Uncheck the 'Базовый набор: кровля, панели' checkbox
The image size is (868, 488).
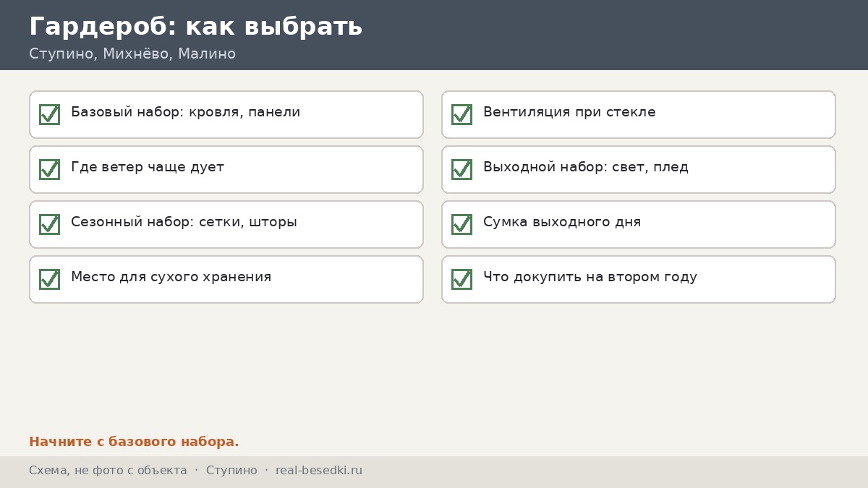(x=49, y=114)
